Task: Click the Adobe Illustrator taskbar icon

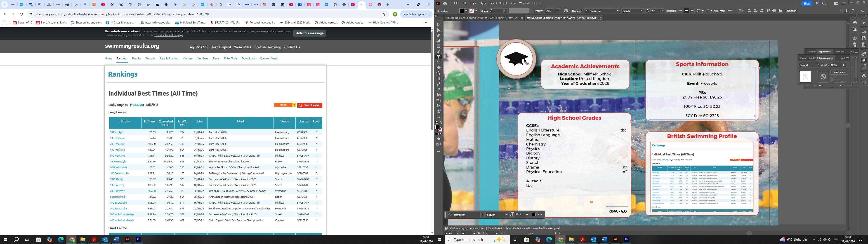Action: [615, 240]
